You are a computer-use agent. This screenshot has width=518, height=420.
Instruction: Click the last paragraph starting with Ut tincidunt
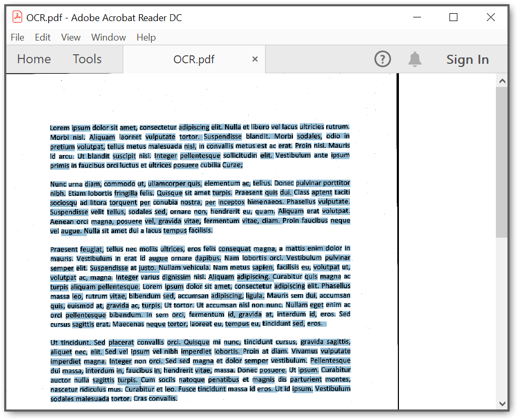(200, 369)
